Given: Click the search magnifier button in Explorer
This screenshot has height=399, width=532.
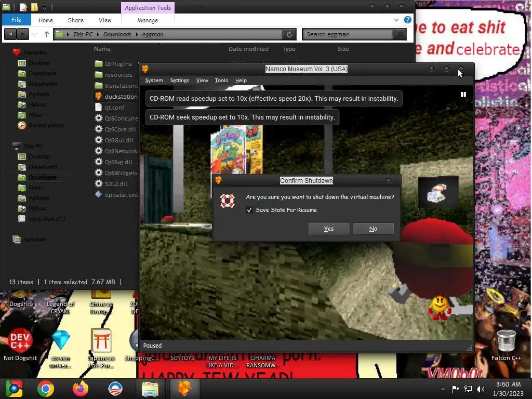Looking at the screenshot, I should (400, 34).
